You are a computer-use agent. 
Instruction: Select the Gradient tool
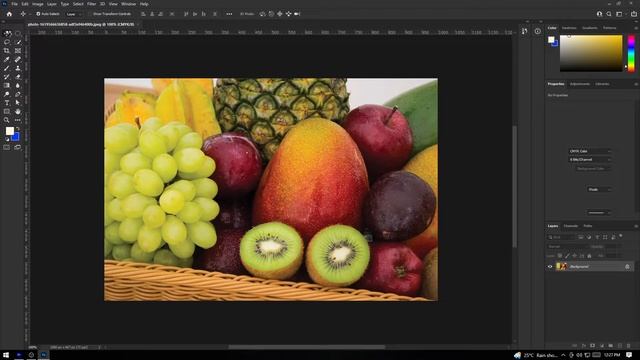coord(7,85)
